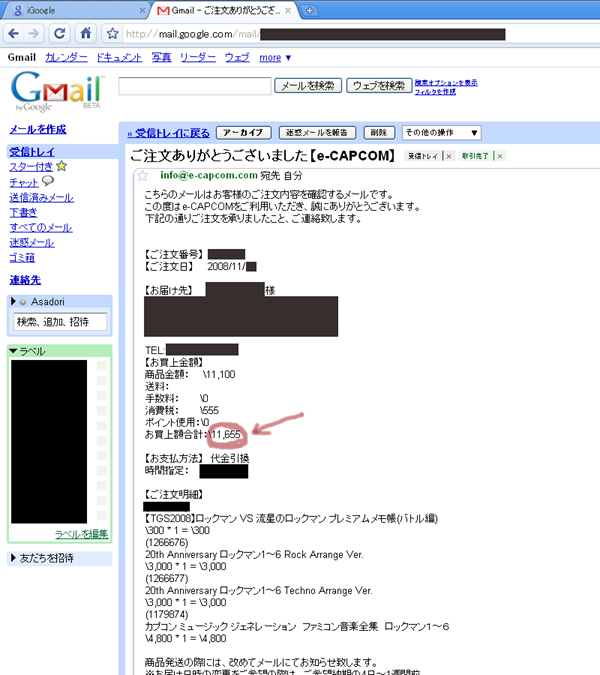
Task: Click the total amount \11,655
Action: click(225, 434)
